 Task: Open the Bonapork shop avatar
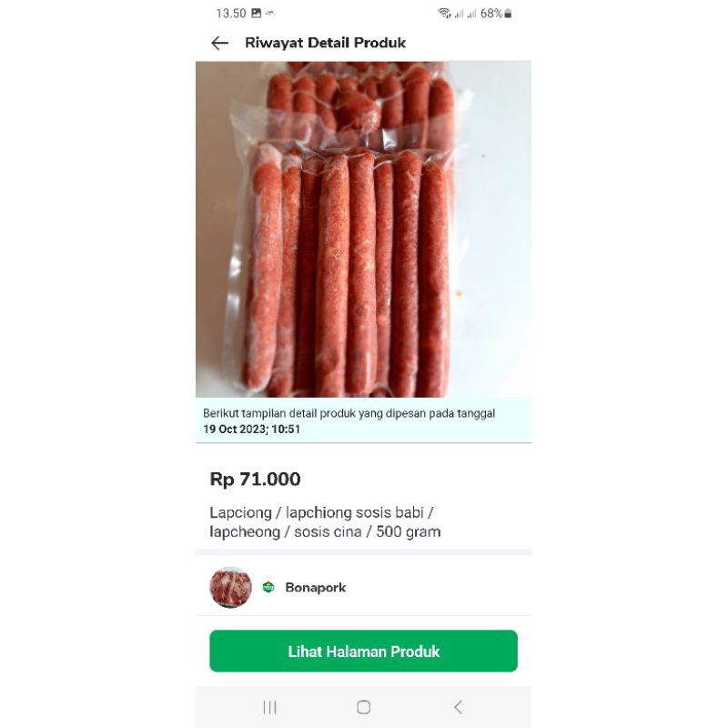[230, 587]
